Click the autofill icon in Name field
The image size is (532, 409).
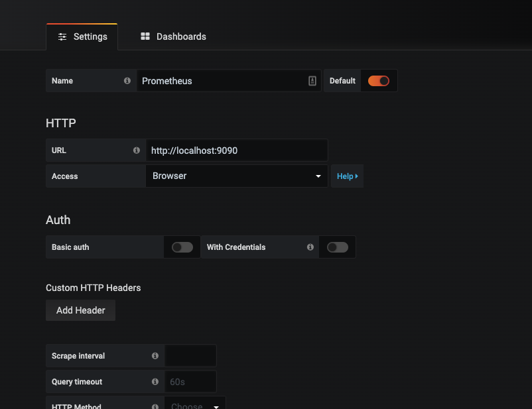[x=312, y=81]
